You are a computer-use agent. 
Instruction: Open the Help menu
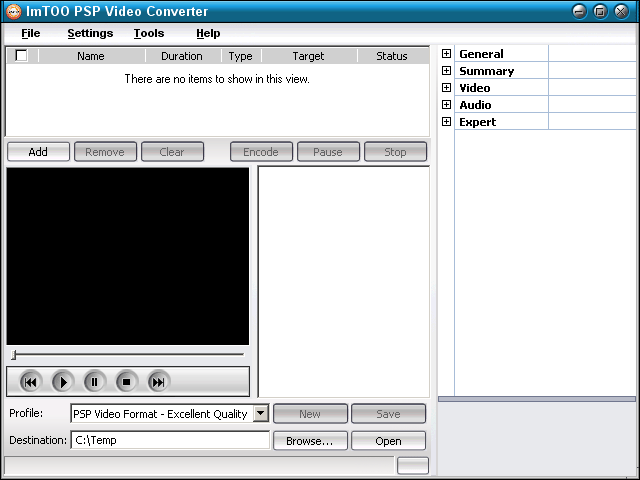coord(208,33)
